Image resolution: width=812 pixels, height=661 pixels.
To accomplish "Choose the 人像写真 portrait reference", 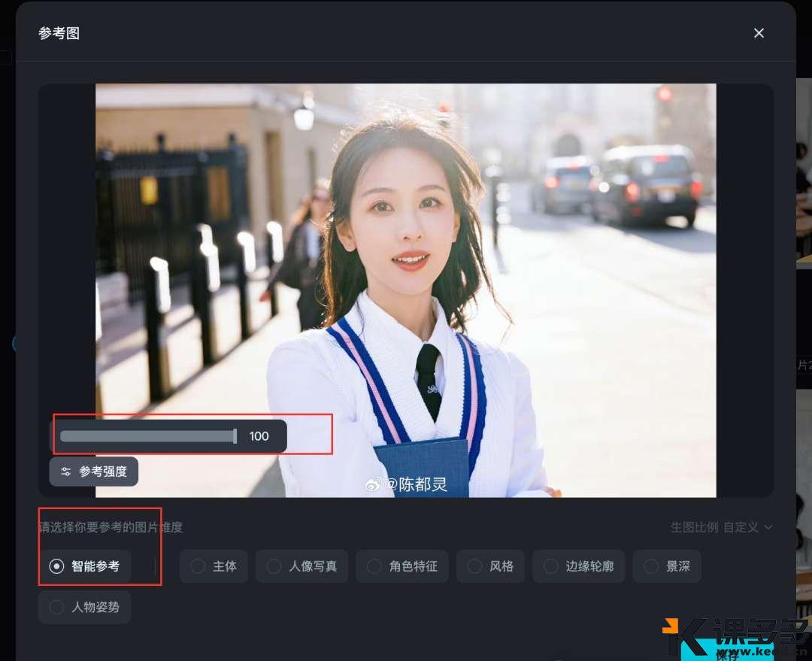I will [301, 566].
